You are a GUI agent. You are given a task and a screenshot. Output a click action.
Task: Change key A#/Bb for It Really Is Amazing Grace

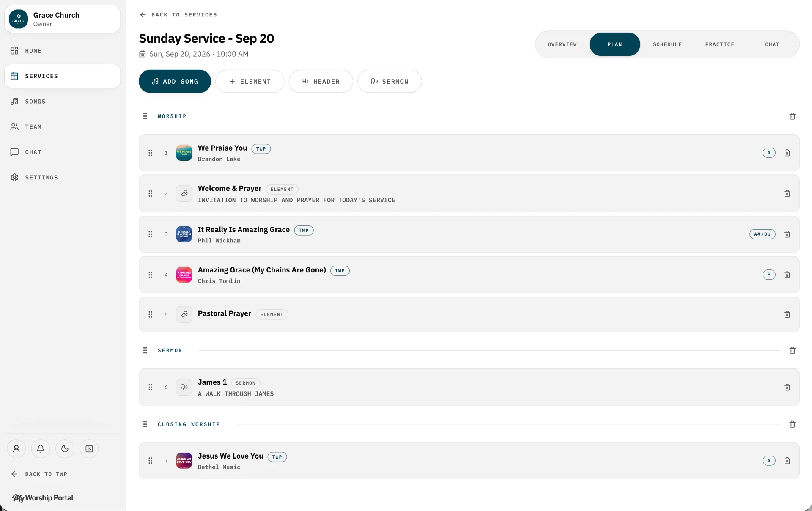762,234
